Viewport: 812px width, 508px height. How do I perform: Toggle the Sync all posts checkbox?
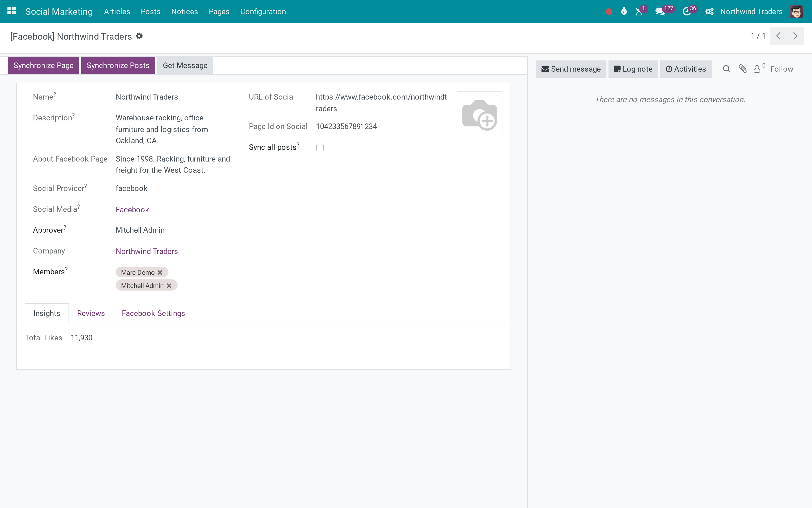pyautogui.click(x=320, y=148)
